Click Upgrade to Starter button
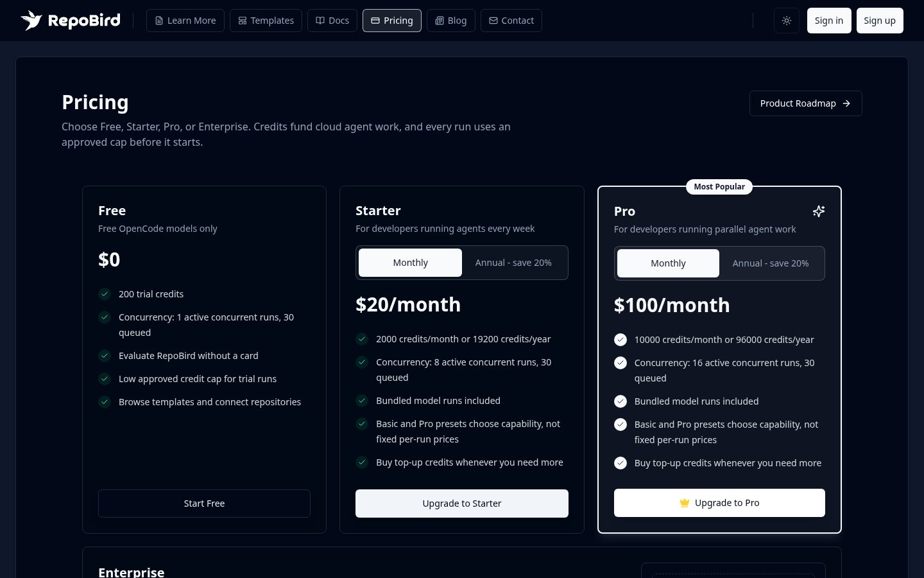 click(462, 504)
